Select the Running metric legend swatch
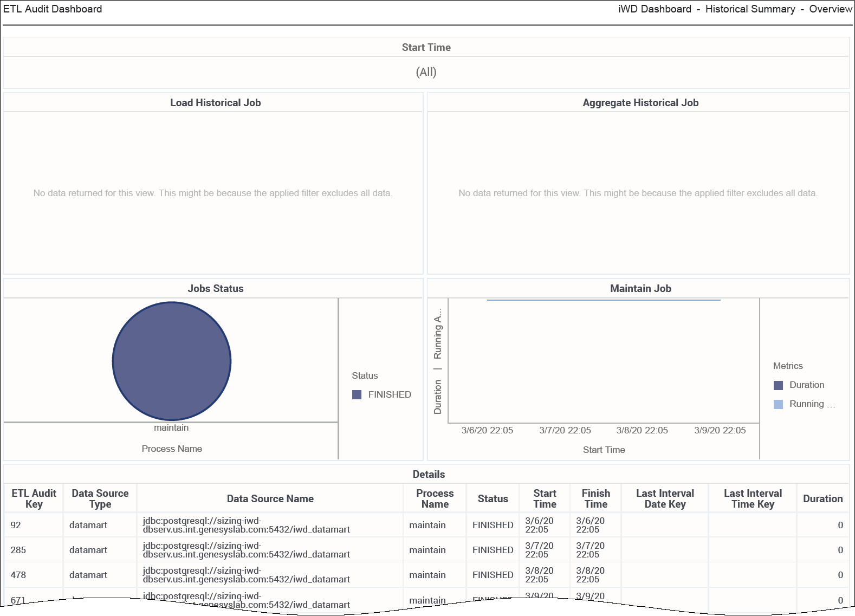This screenshot has height=616, width=855. coord(778,404)
